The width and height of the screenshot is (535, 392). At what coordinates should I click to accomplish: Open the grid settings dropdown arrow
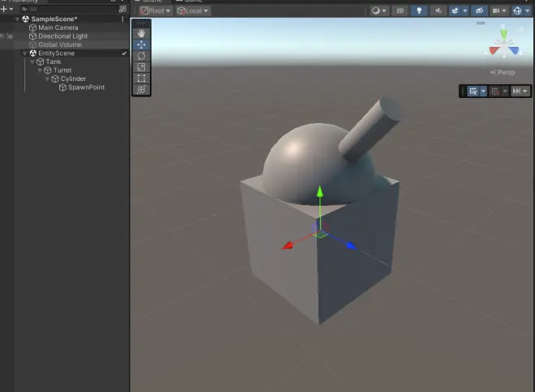[483, 91]
